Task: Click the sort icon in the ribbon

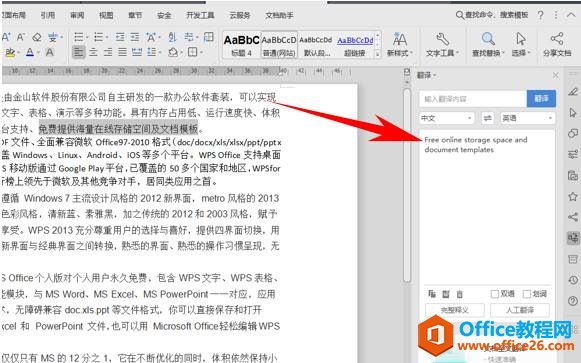Action: (x=172, y=37)
